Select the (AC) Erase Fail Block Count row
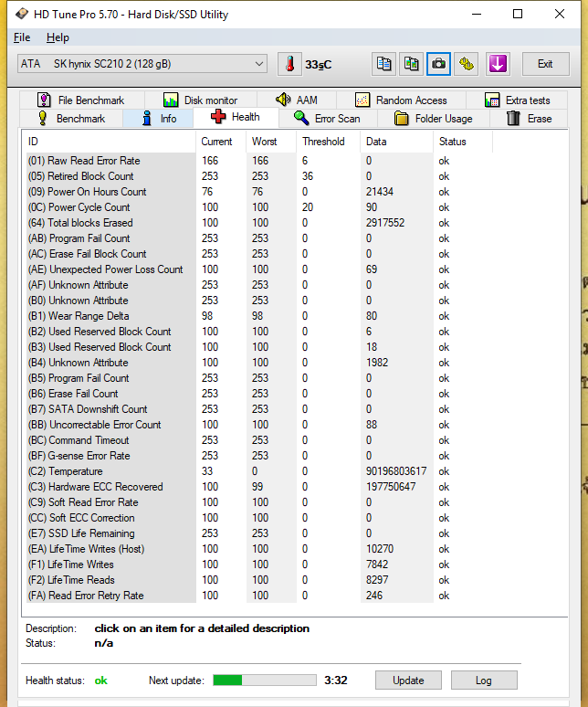 coord(259,254)
